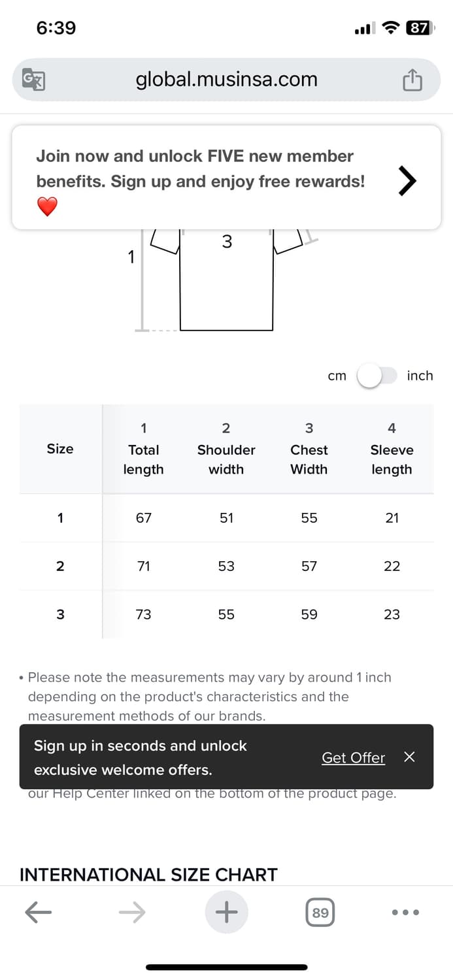Tap the Total length column header
The width and height of the screenshot is (453, 980).
[143, 449]
